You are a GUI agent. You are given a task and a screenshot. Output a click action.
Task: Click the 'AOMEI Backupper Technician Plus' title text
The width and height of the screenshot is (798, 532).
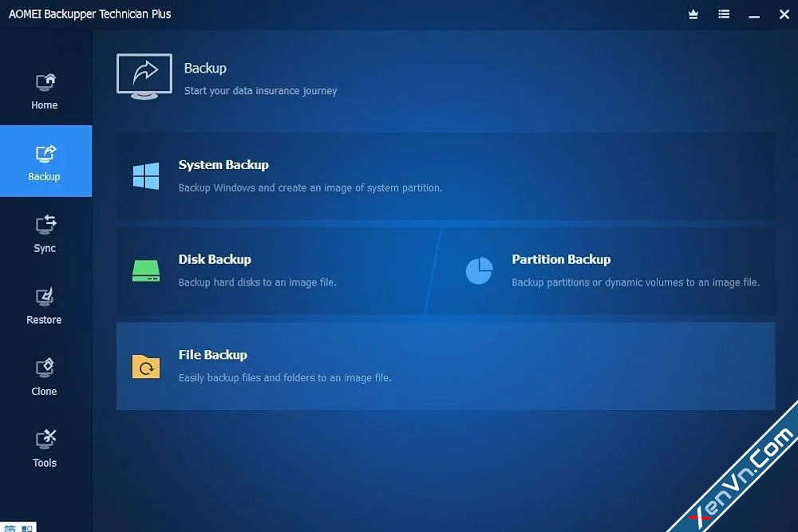click(89, 14)
